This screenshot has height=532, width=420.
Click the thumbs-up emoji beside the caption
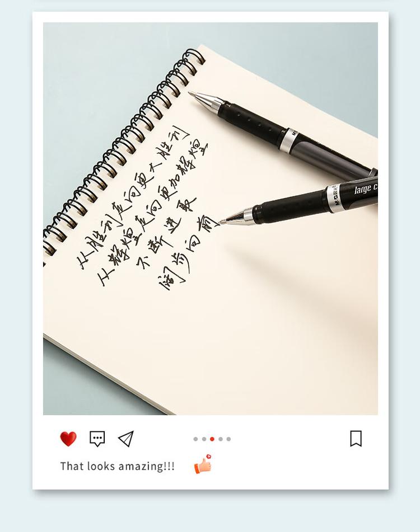pos(203,464)
